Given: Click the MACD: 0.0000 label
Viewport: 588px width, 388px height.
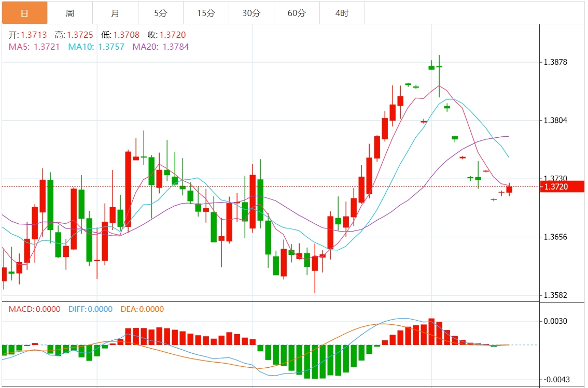Looking at the screenshot, I should [35, 309].
